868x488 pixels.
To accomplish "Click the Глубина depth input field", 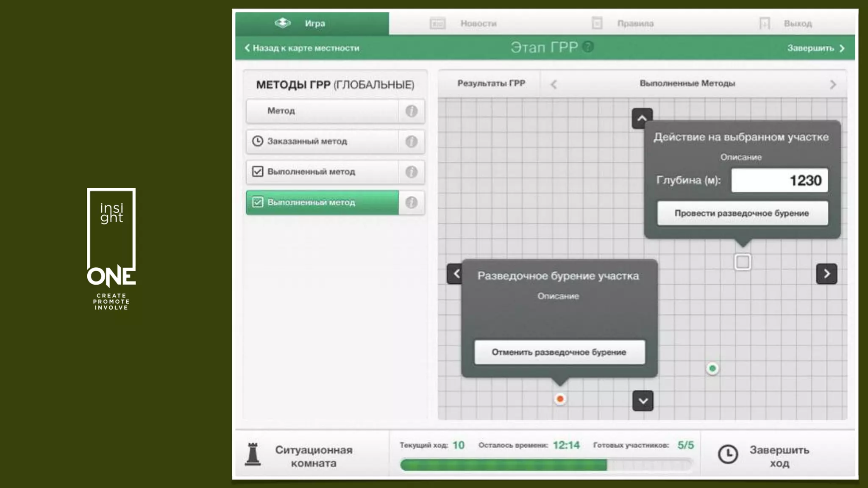I will point(779,180).
